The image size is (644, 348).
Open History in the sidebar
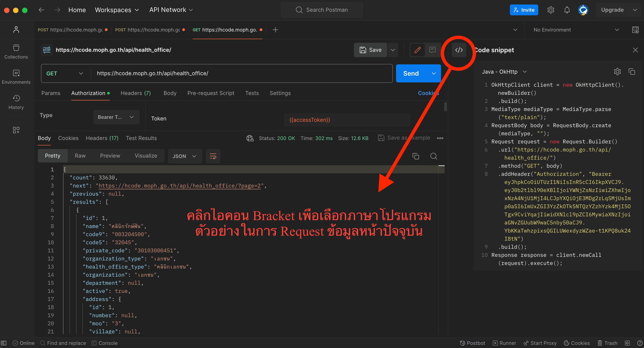click(x=16, y=102)
